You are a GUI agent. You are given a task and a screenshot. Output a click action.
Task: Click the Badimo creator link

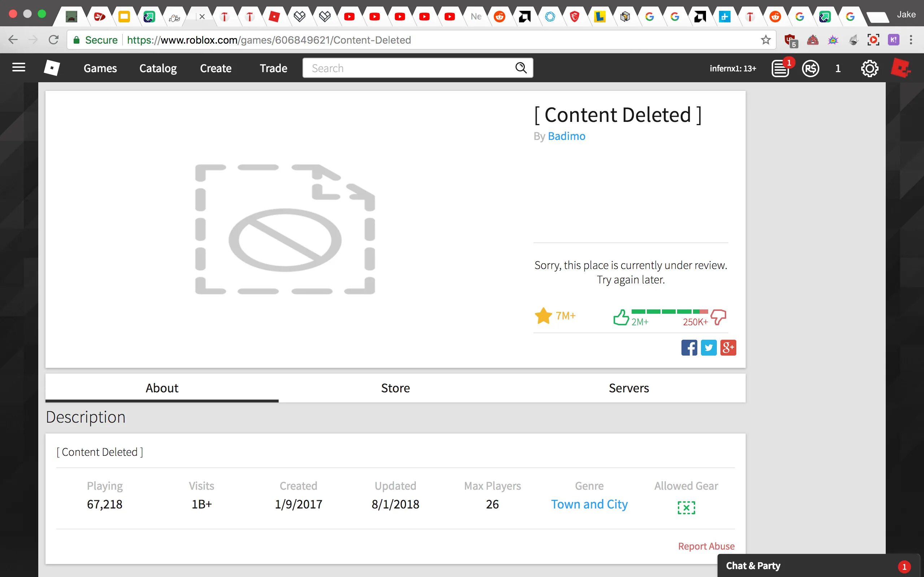[567, 136]
